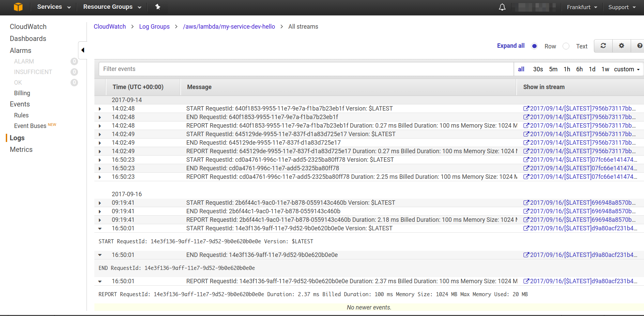Expand the 14:02:48 END 640f1853 row
Screen dimensions: 644x316
100,117
